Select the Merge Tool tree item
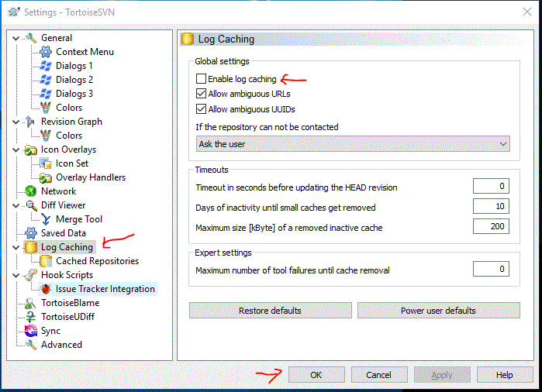Image resolution: width=542 pixels, height=392 pixels. pyautogui.click(x=79, y=219)
